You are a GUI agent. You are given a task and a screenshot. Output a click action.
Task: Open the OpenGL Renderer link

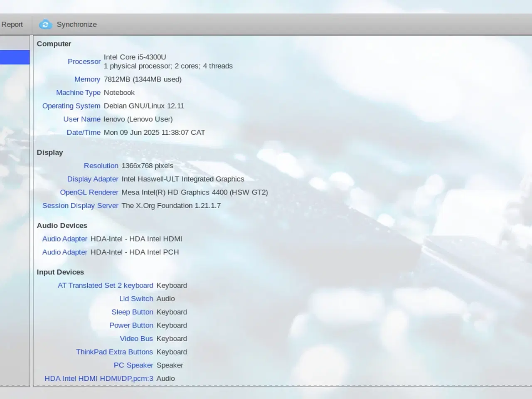point(89,192)
